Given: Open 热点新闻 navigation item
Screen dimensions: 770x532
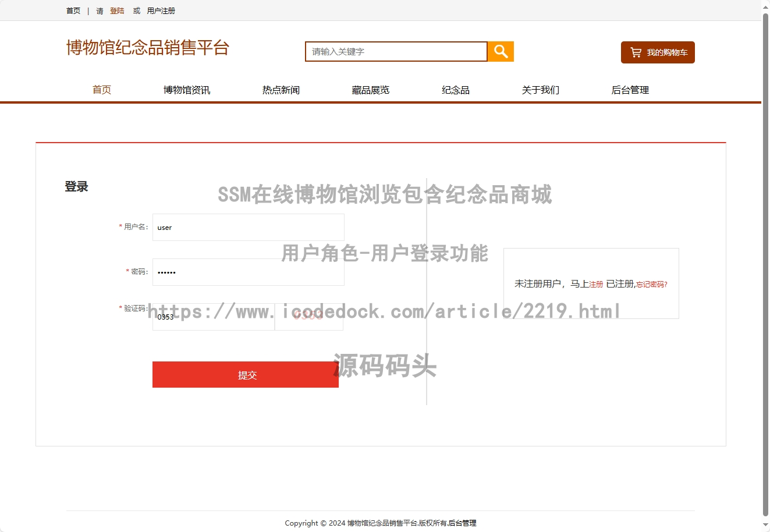Looking at the screenshot, I should pos(281,90).
